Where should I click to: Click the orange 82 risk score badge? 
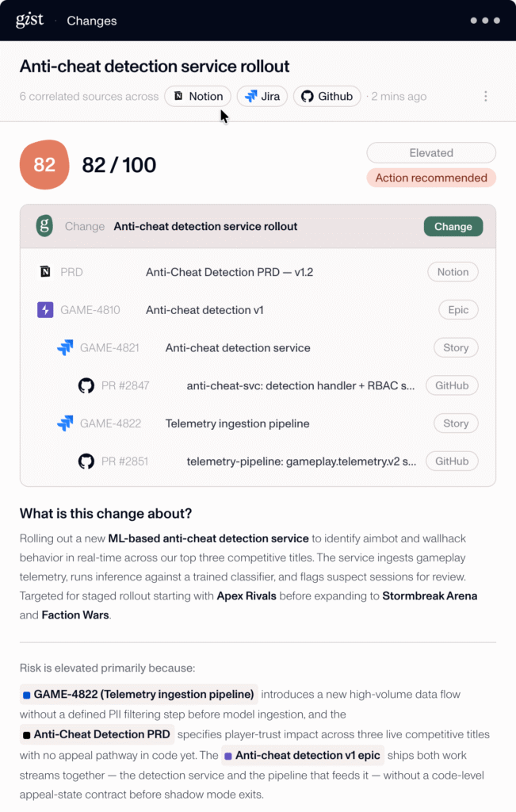click(44, 165)
